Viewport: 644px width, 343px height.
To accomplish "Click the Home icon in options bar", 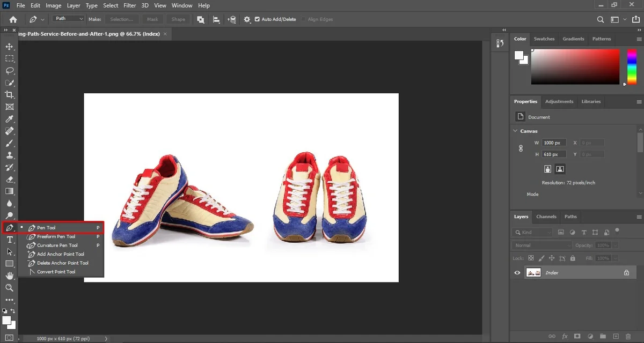I will [x=13, y=19].
